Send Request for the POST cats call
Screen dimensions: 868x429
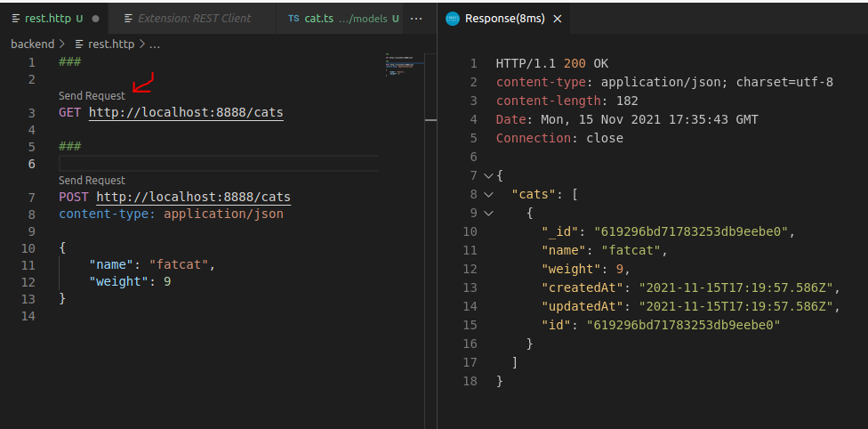[92, 180]
